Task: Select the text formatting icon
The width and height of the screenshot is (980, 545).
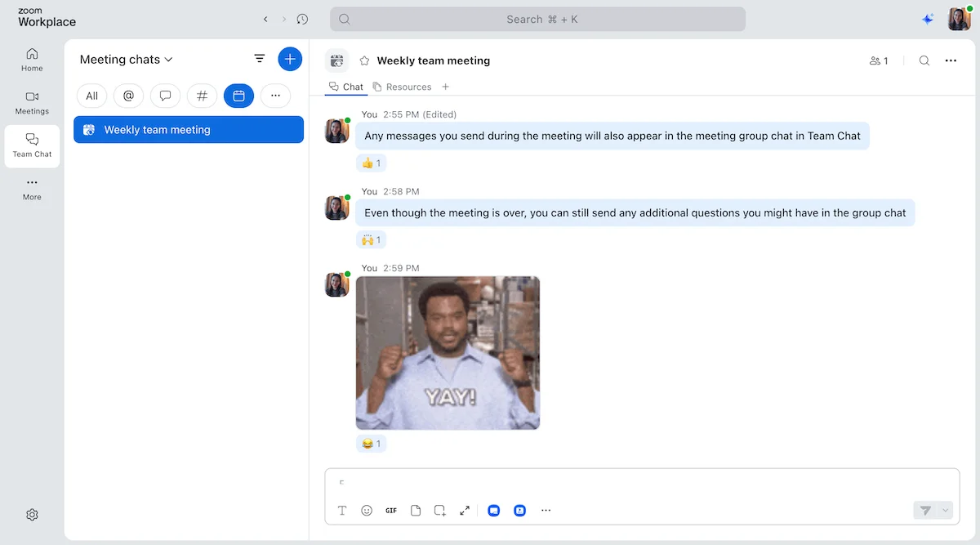Action: coord(342,510)
